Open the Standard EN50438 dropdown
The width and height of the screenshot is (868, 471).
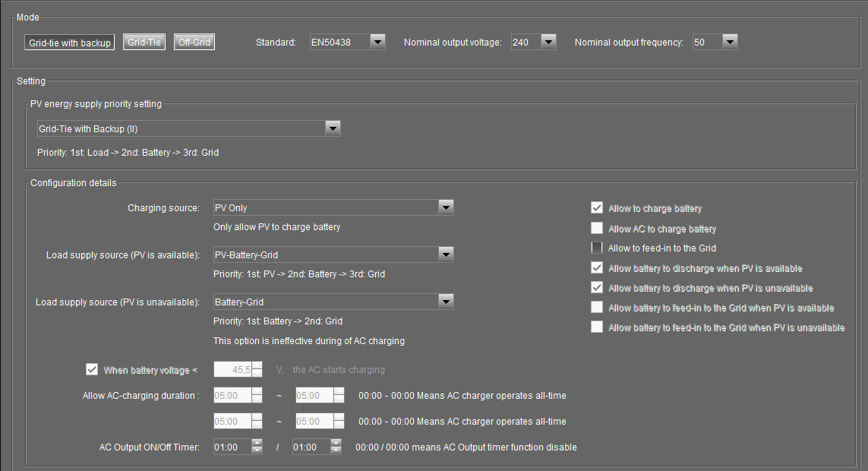pyautogui.click(x=377, y=43)
